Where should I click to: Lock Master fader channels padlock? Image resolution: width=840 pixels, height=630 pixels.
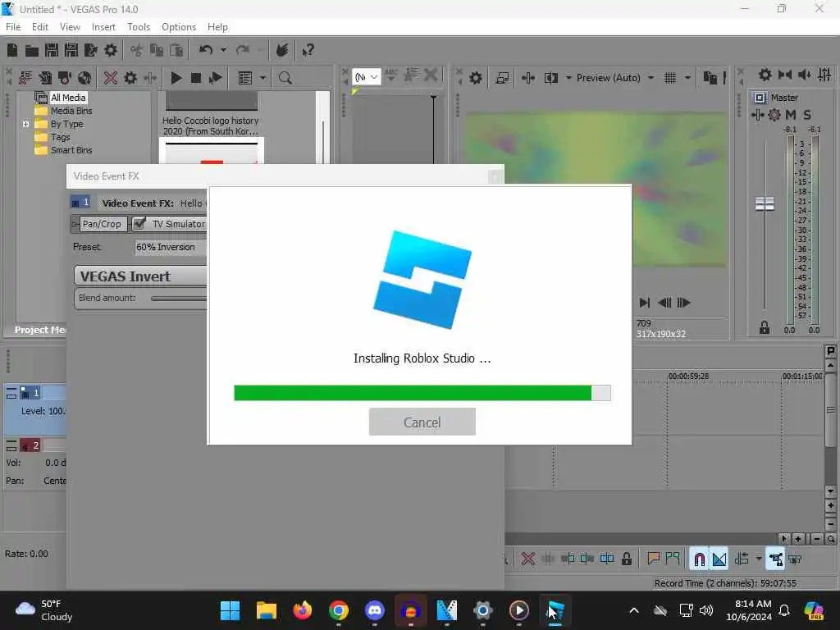(x=764, y=328)
